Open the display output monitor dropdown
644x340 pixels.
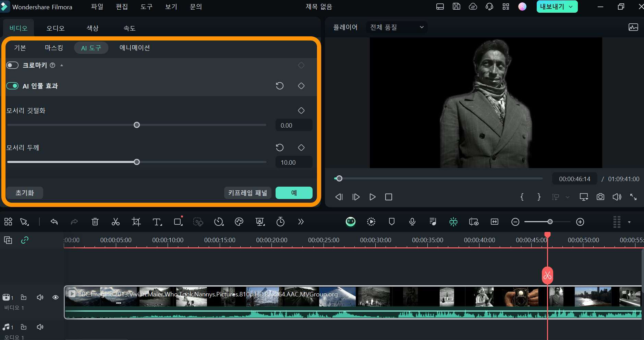(x=584, y=197)
